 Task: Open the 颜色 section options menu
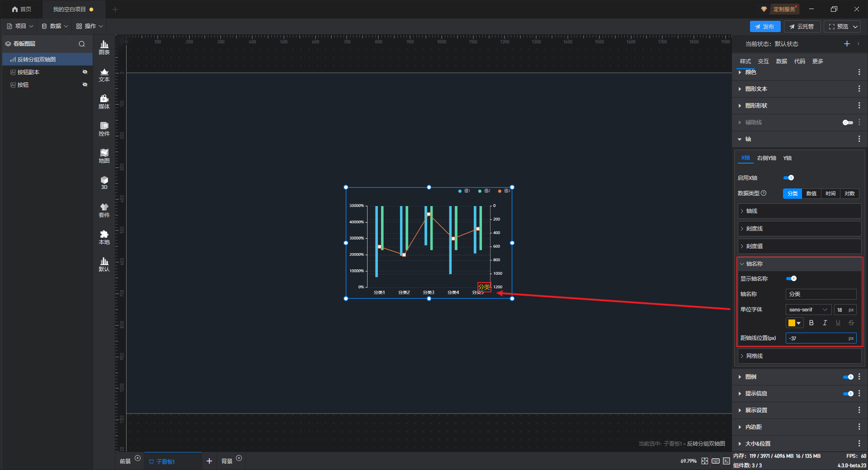(859, 72)
